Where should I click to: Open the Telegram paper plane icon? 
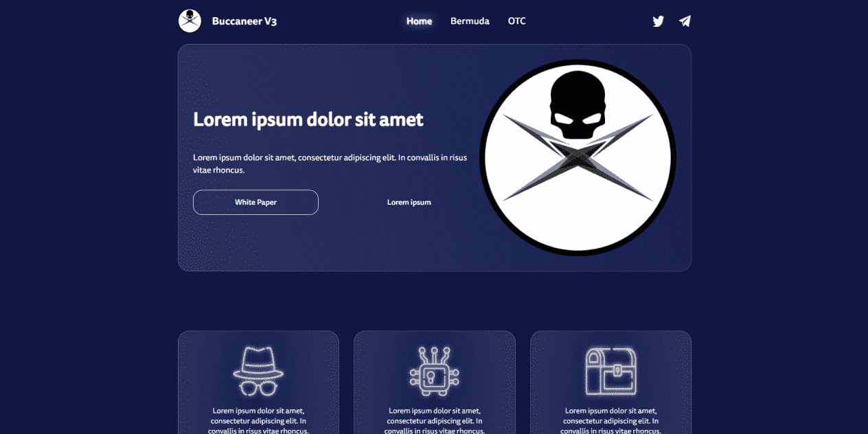(685, 21)
